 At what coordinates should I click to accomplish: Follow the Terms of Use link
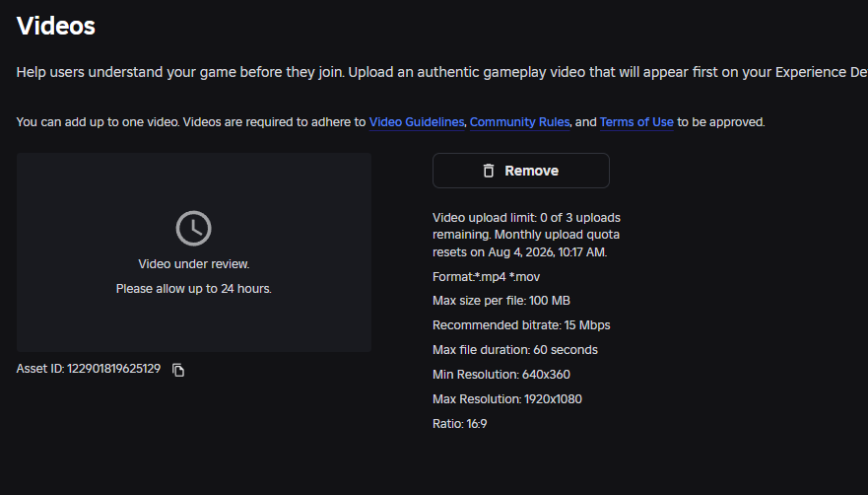pos(636,122)
